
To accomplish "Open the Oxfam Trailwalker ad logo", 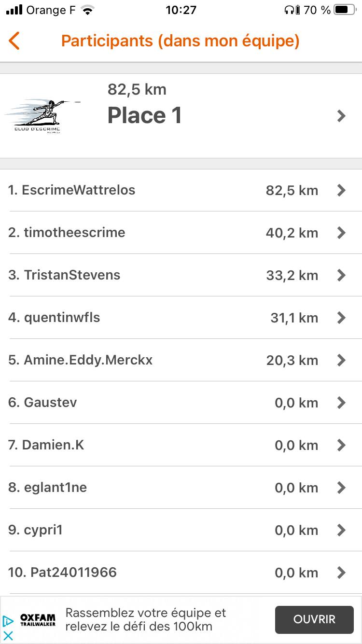I will [38, 620].
